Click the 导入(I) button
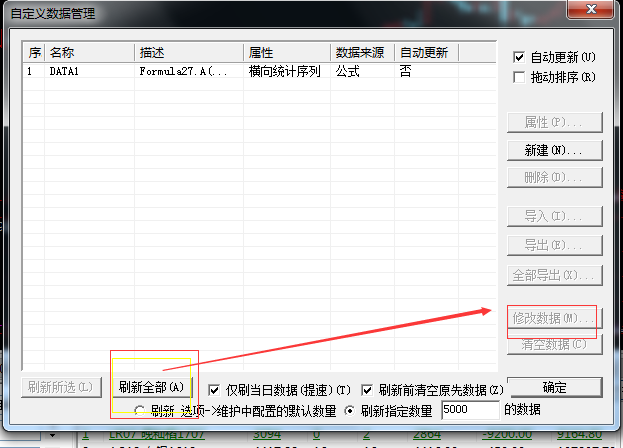Image resolution: width=623 pixels, height=448 pixels. pos(554,216)
